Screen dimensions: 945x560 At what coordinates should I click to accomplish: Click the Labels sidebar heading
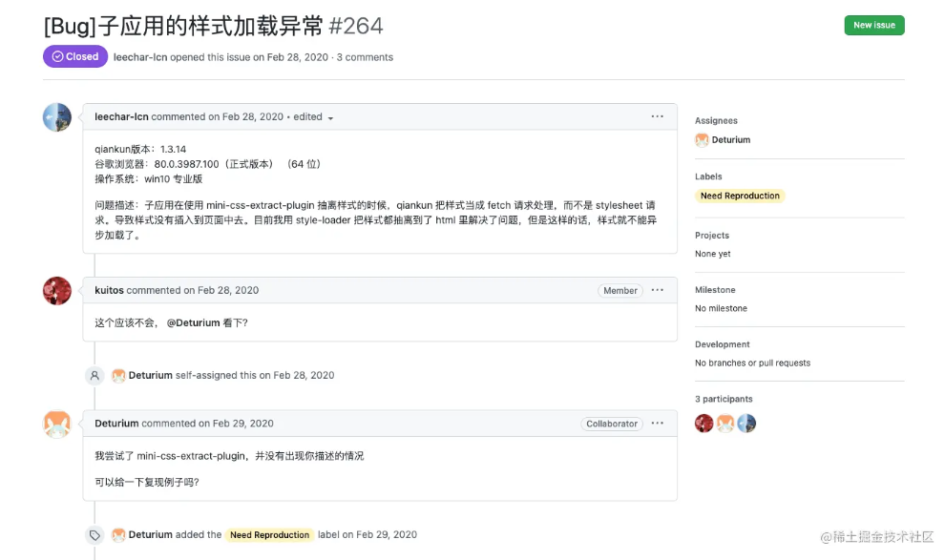(708, 176)
